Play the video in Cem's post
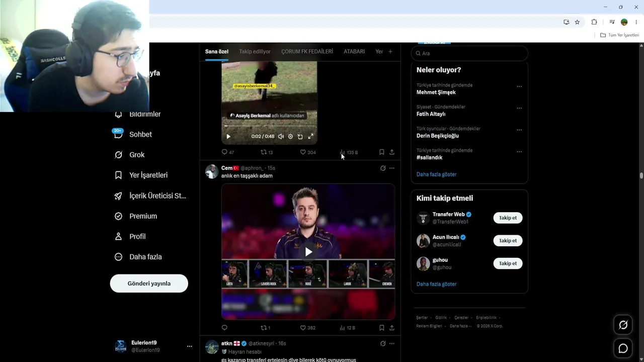 pyautogui.click(x=308, y=251)
